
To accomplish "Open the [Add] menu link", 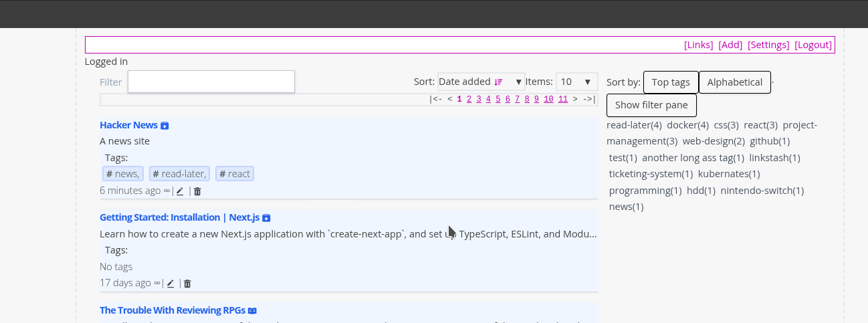I will pos(730,45).
